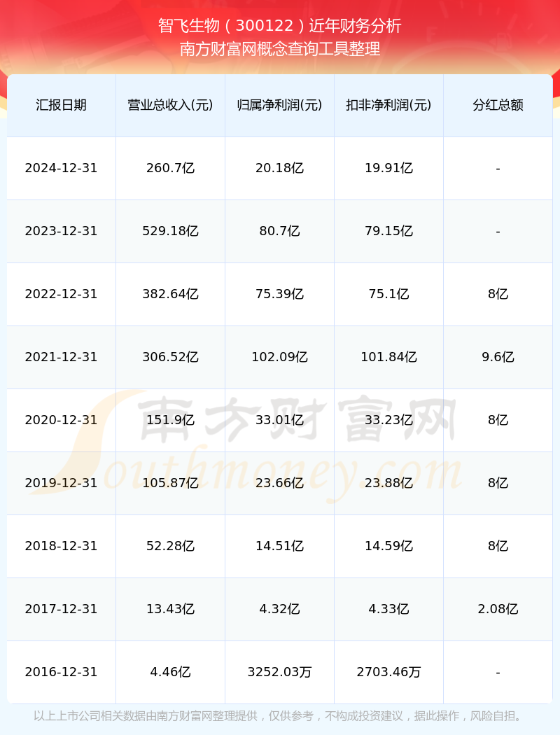This screenshot has width=560, height=735.
Task: Select the 分红总额 column header
Action: (x=498, y=105)
